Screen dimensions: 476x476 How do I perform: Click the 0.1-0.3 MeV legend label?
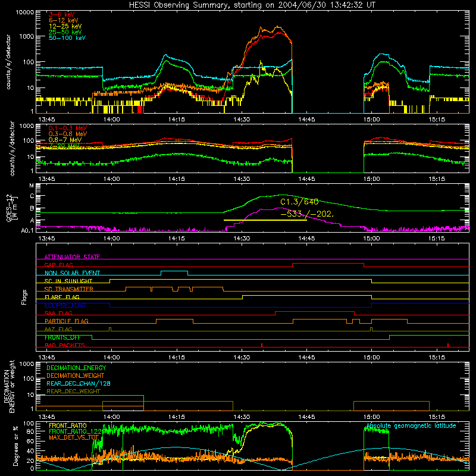[68, 128]
